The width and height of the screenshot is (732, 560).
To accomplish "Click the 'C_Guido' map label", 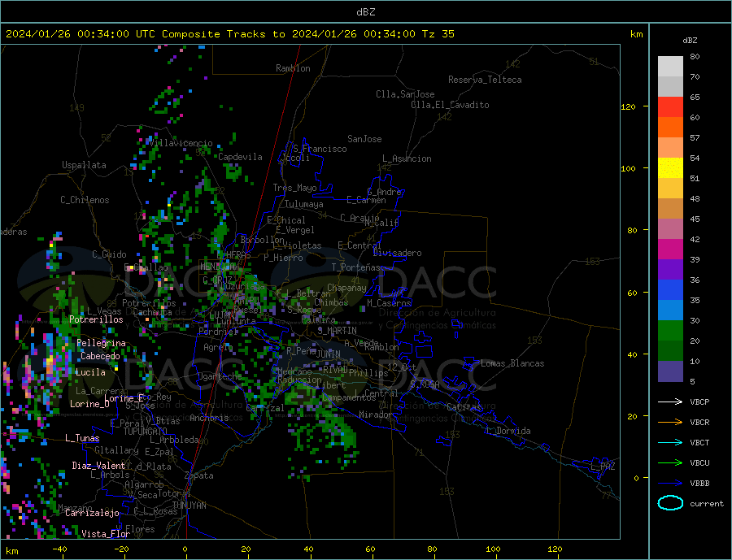I will 109,254.
